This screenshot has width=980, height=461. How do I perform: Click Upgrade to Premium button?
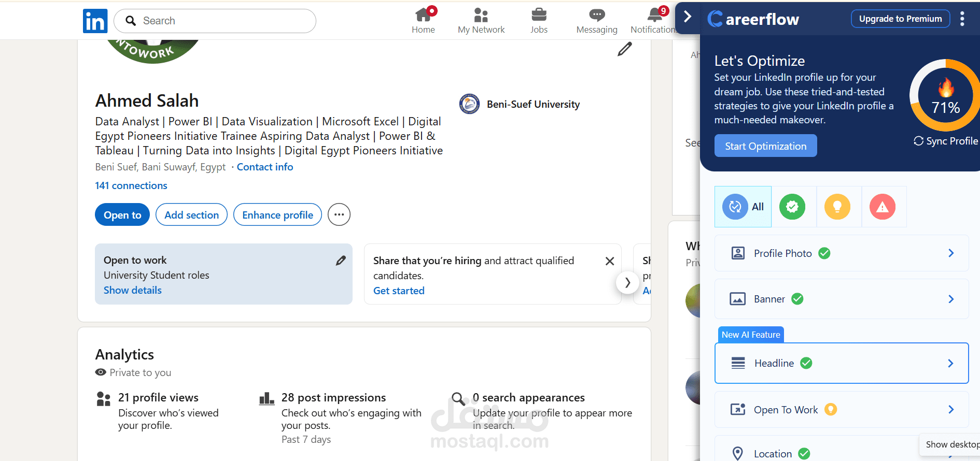pos(901,19)
